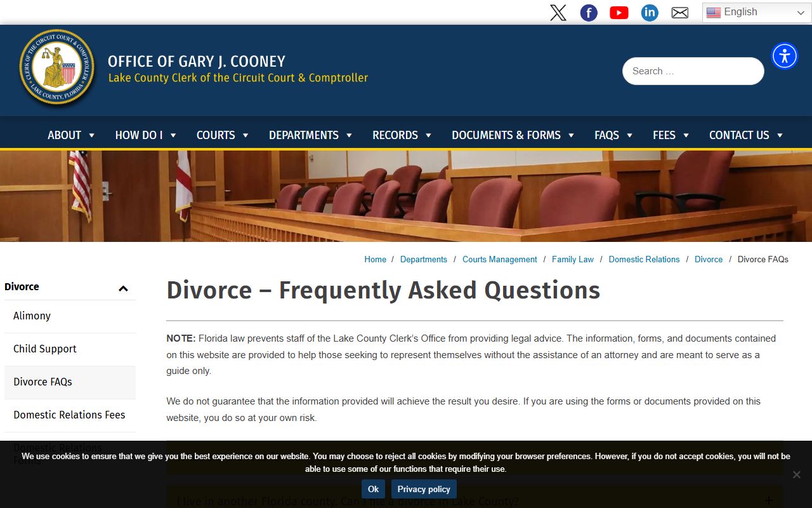Open the Departments breadcrumb link

click(424, 259)
